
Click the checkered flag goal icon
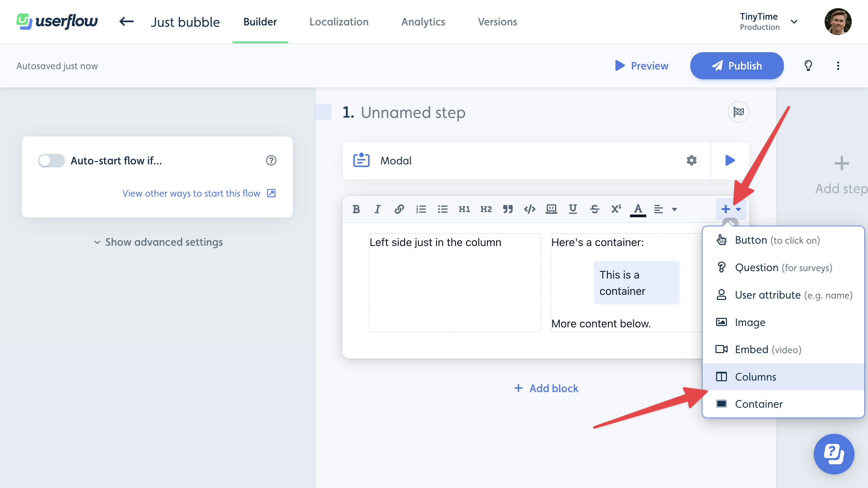point(738,112)
